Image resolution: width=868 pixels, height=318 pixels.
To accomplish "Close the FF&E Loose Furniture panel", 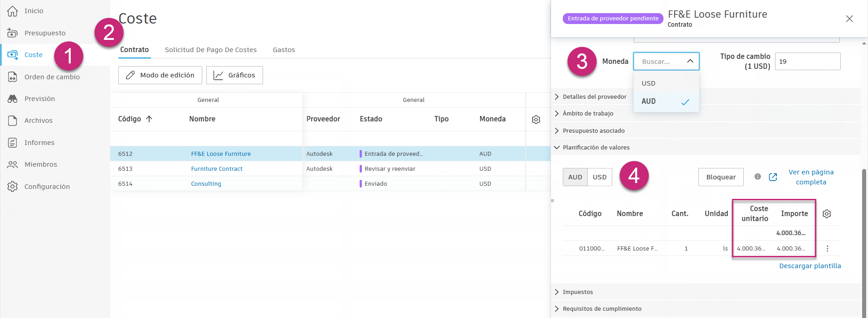I will coord(849,19).
